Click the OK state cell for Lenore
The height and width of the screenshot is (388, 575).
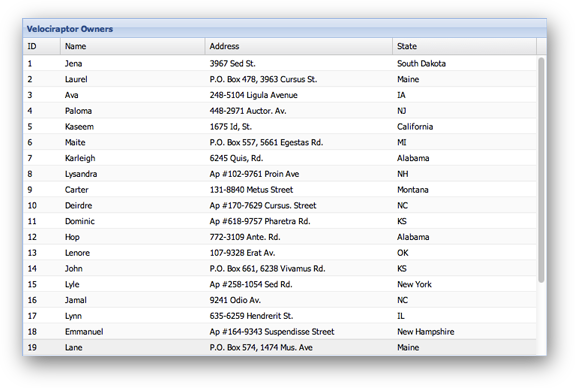[403, 253]
